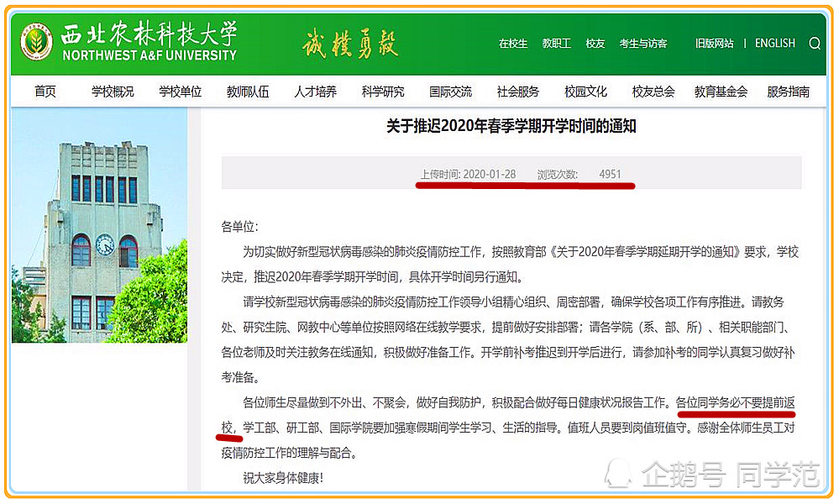Click the notice title 关于推迟2020年春季学期开学时间的通知
The width and height of the screenshot is (839, 504).
(511, 126)
